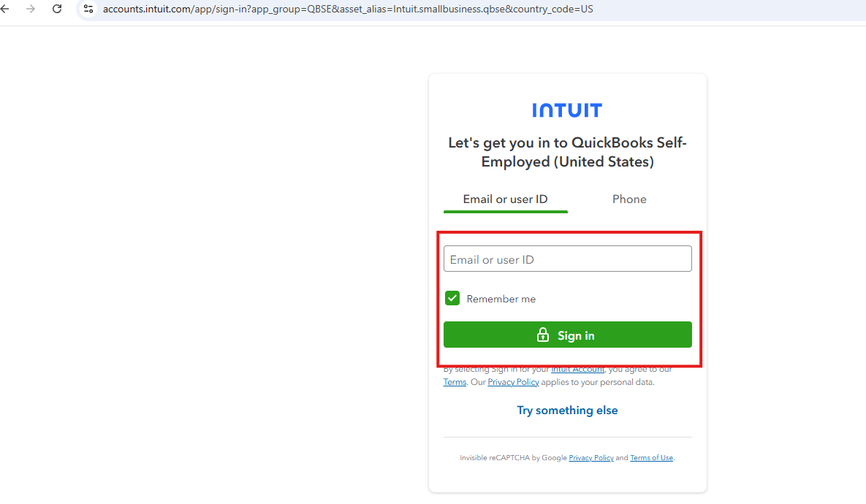The image size is (866, 504).
Task: Click Try something else
Action: (567, 411)
